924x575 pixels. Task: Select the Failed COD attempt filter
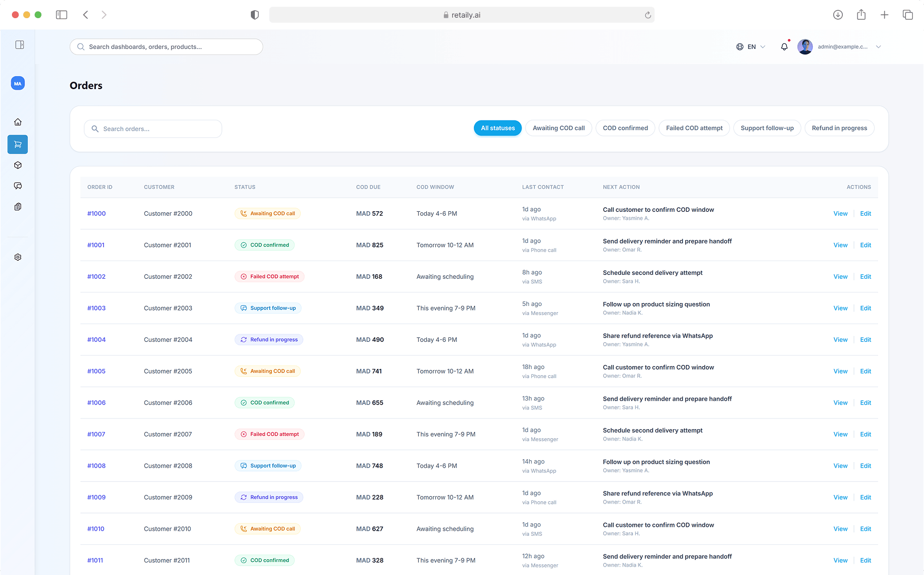tap(694, 128)
